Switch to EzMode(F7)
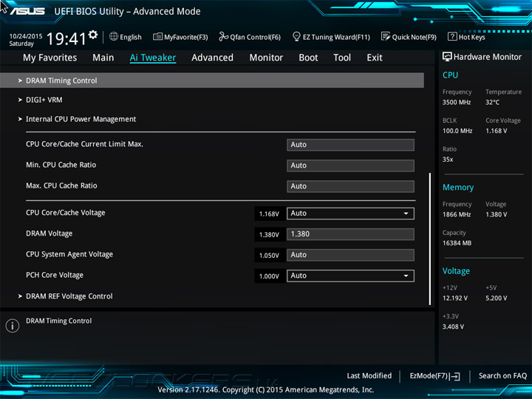 [435, 376]
